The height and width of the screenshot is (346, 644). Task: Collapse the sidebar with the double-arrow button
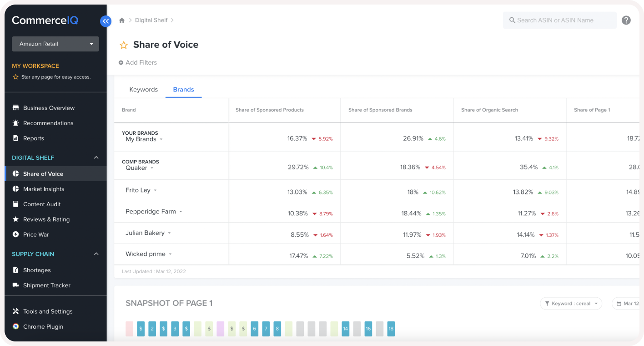tap(106, 21)
